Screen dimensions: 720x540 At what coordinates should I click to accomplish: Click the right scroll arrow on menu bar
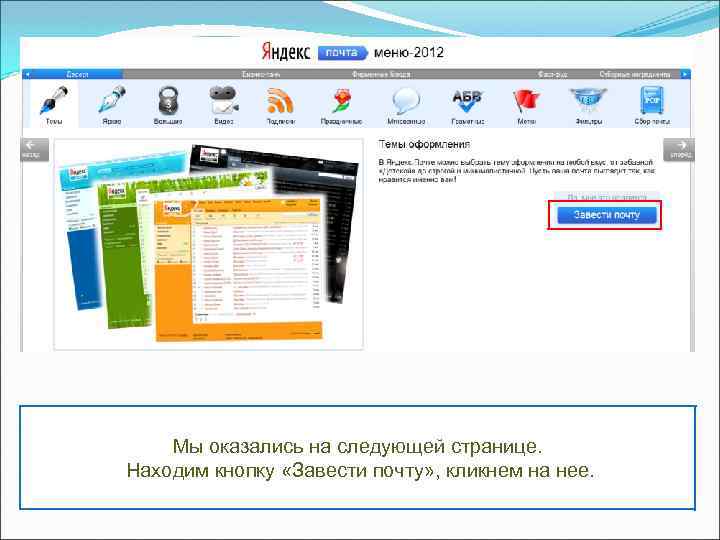686,74
